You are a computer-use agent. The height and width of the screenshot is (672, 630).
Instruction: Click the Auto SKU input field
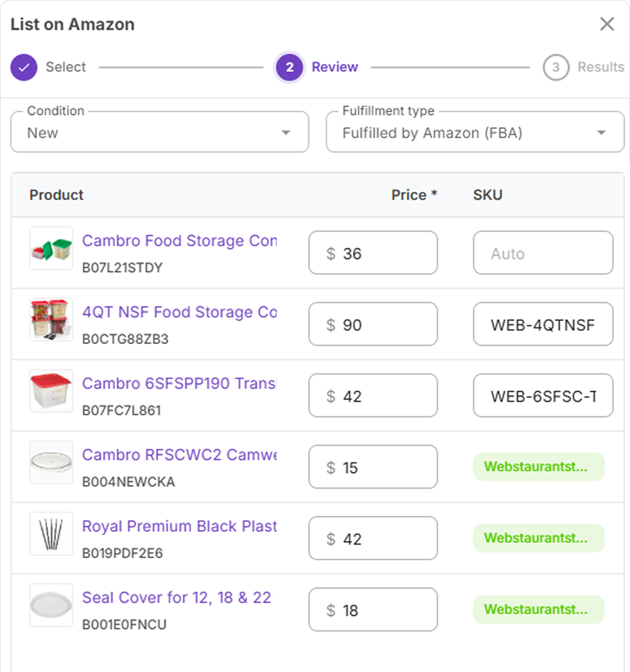pos(543,253)
